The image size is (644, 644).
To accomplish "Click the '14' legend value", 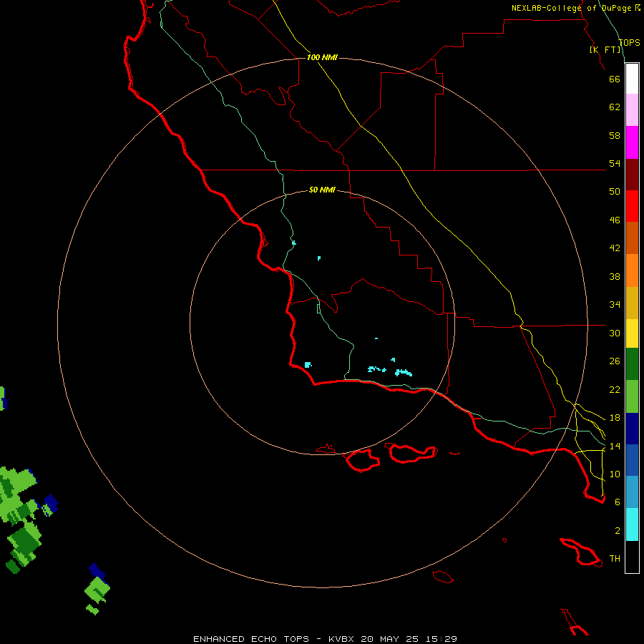I will (615, 446).
